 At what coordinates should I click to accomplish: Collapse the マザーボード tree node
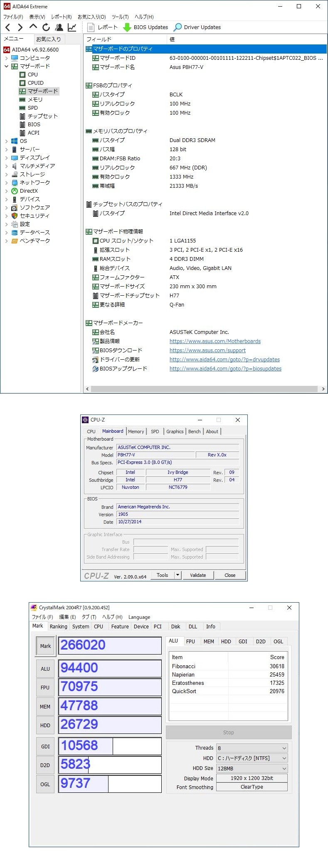[6, 66]
